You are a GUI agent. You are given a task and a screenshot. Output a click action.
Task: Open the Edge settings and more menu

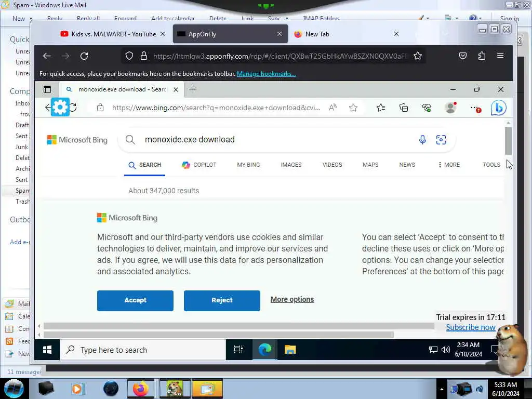click(475, 108)
